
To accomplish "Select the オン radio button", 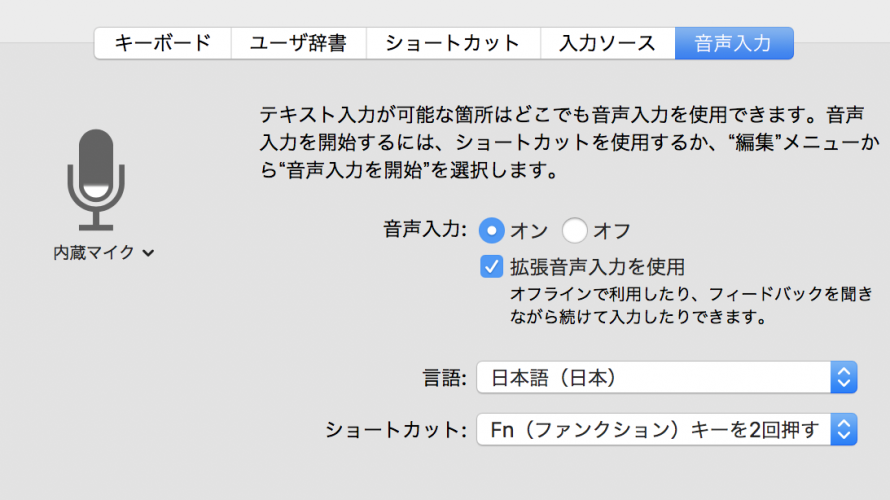I will [x=492, y=230].
